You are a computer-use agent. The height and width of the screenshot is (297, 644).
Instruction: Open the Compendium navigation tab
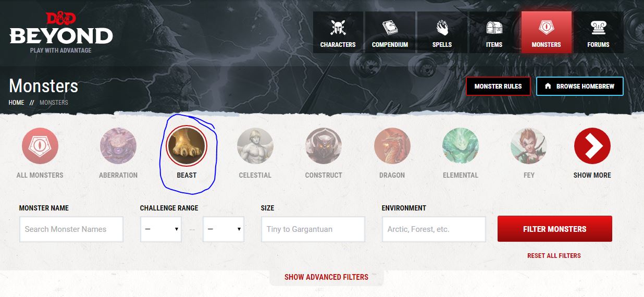pyautogui.click(x=390, y=32)
